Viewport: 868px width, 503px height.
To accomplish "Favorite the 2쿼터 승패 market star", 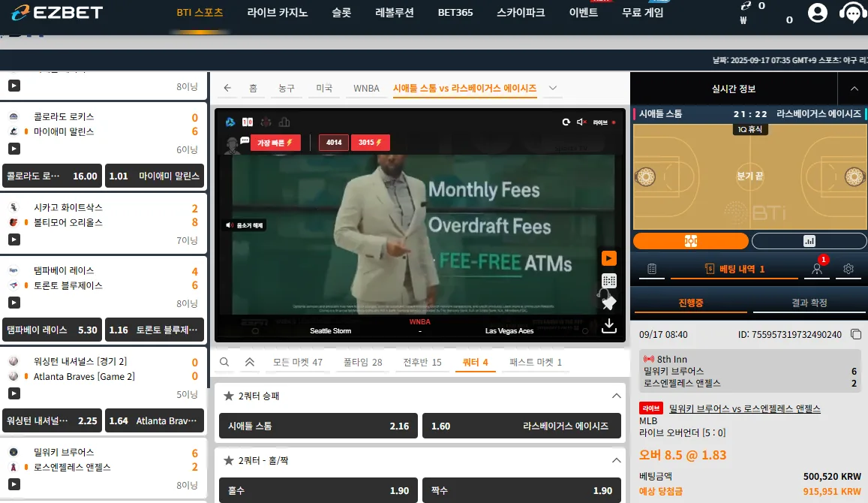I will [228, 396].
